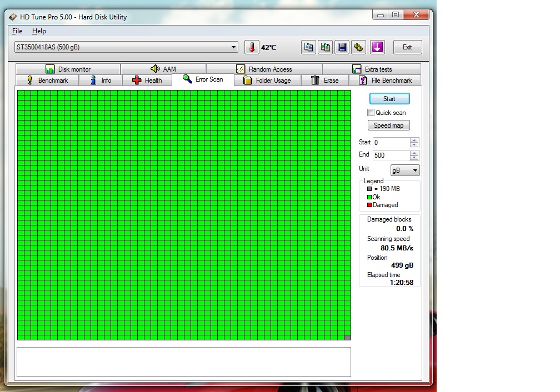
Task: Close the HD Tune Pro window
Action: (416, 14)
